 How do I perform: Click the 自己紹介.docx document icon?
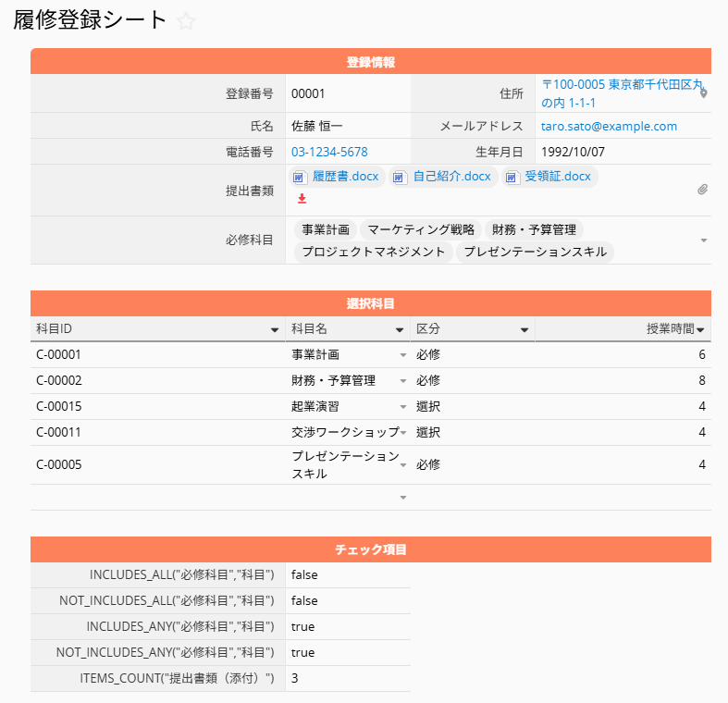click(400, 177)
